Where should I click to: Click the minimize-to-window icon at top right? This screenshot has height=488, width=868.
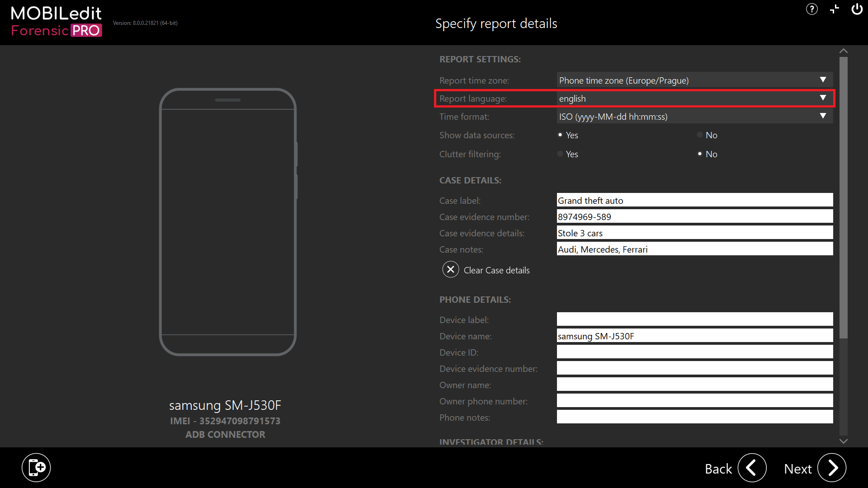[835, 9]
